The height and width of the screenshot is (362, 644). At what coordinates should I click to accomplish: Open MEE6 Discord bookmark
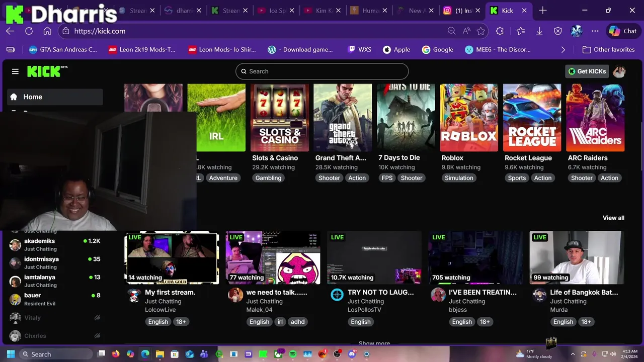coord(498,50)
